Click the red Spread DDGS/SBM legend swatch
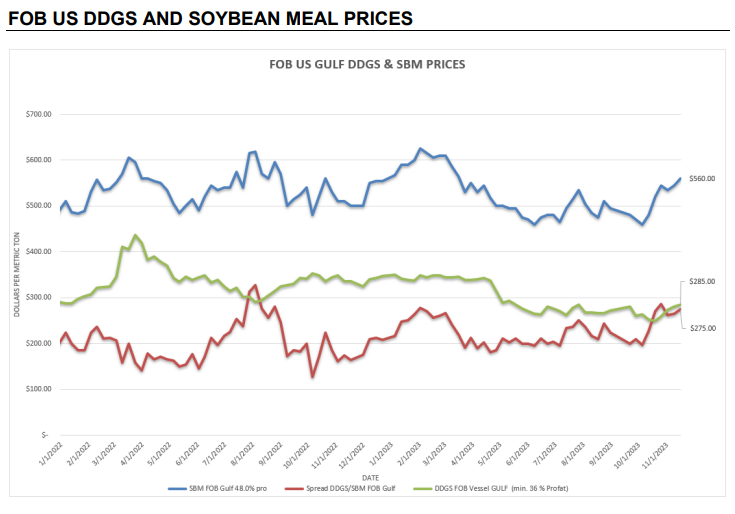735x514 pixels. [294, 488]
